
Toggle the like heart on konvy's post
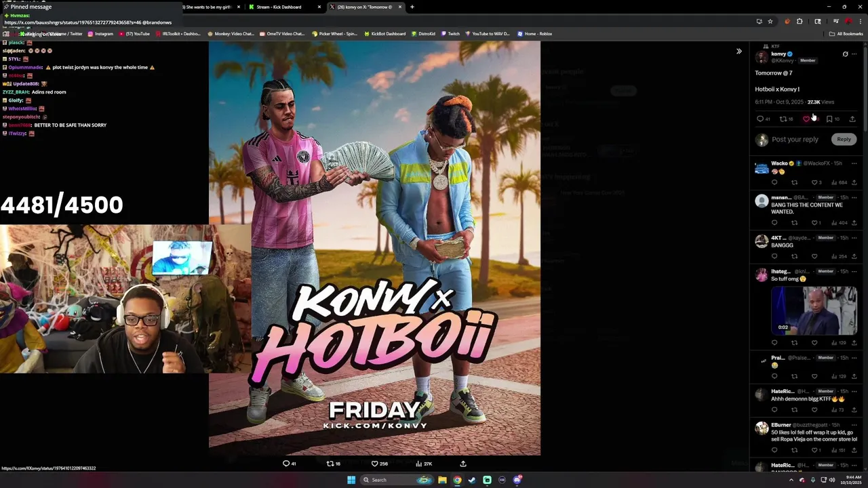click(x=806, y=119)
